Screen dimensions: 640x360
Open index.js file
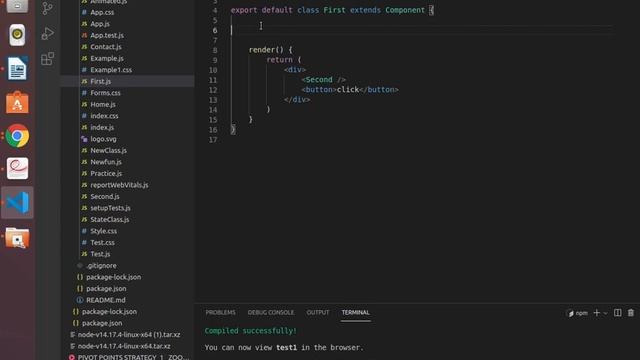click(102, 127)
